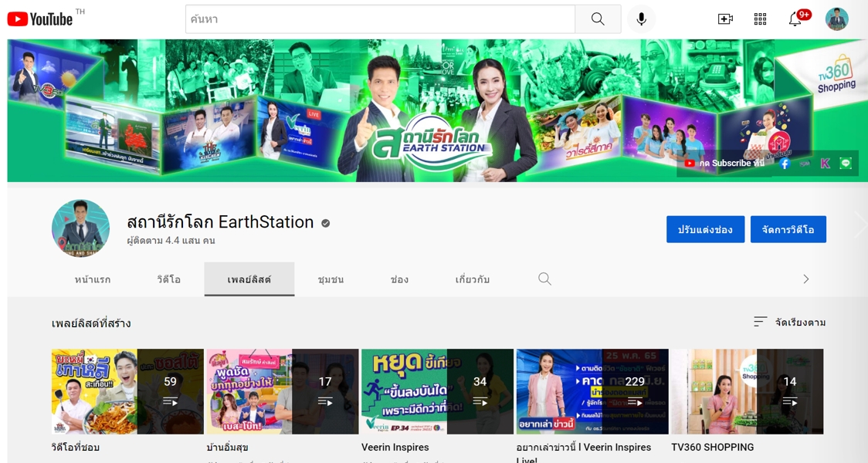The width and height of the screenshot is (868, 463).
Task: Click the Subscribe link on the banner
Action: click(724, 163)
